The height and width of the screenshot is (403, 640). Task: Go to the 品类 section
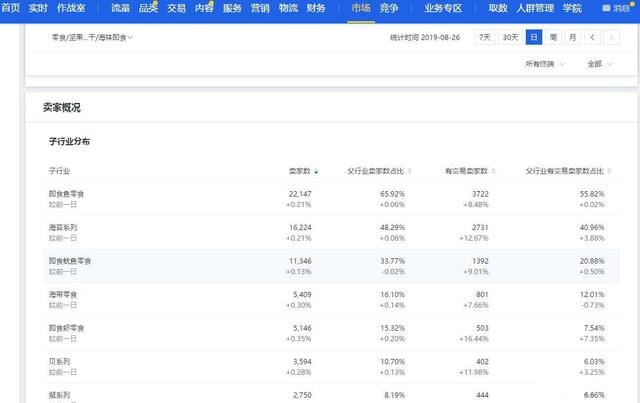[x=148, y=8]
